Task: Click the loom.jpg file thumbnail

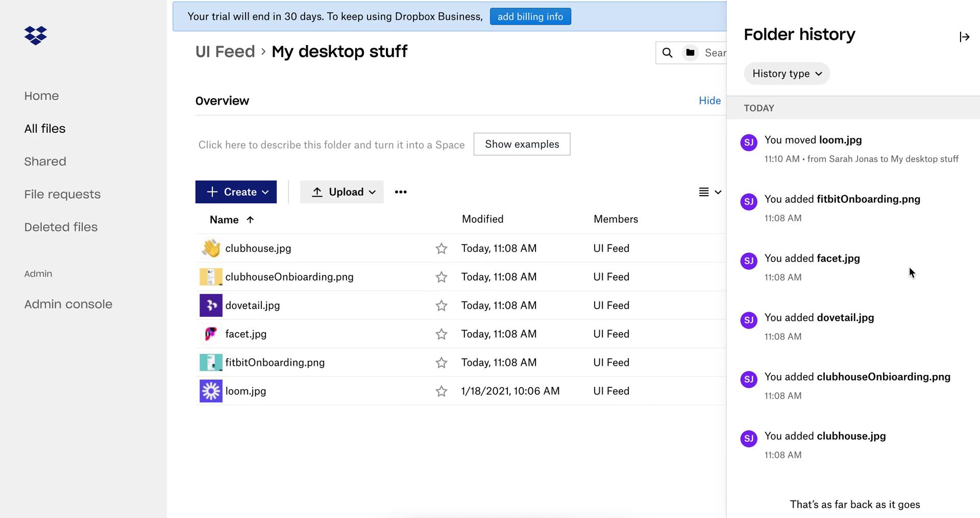Action: (x=211, y=391)
